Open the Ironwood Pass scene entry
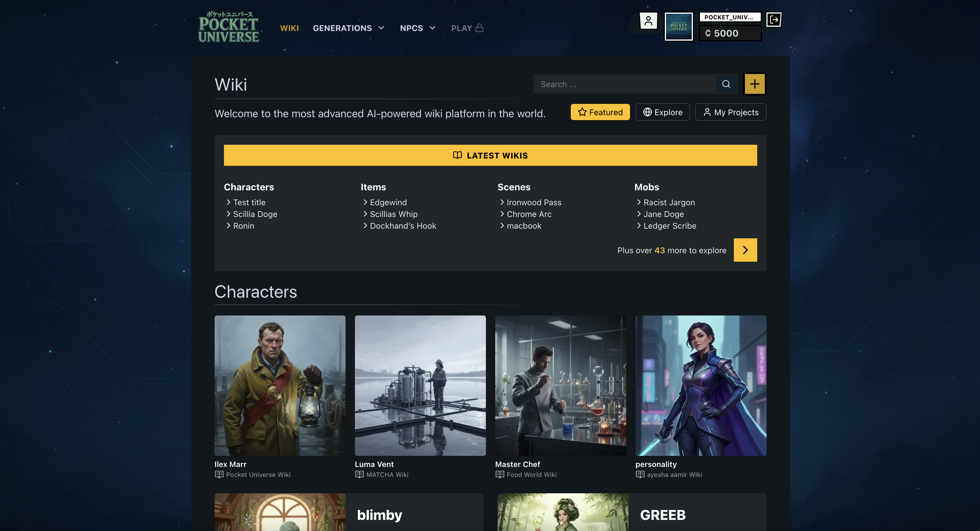Image resolution: width=980 pixels, height=531 pixels. click(534, 202)
